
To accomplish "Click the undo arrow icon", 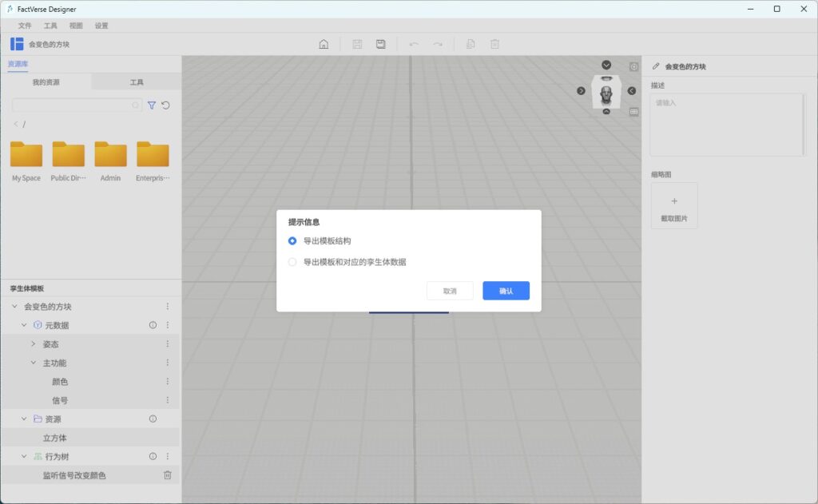I will coord(414,44).
